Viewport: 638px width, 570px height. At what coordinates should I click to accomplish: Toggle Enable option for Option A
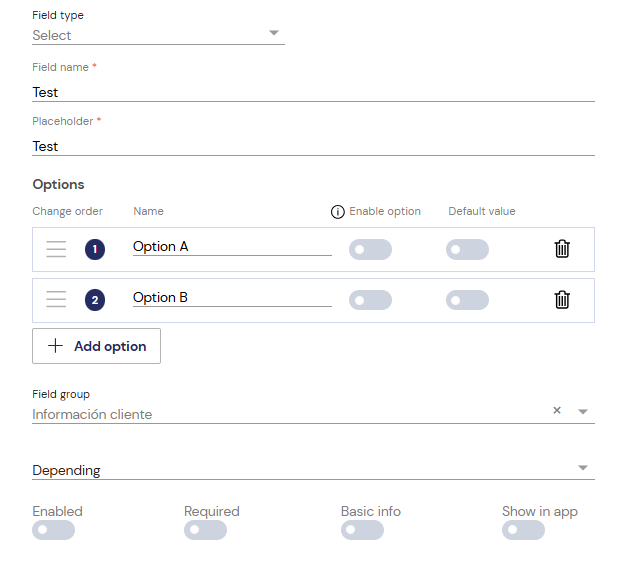click(x=370, y=249)
